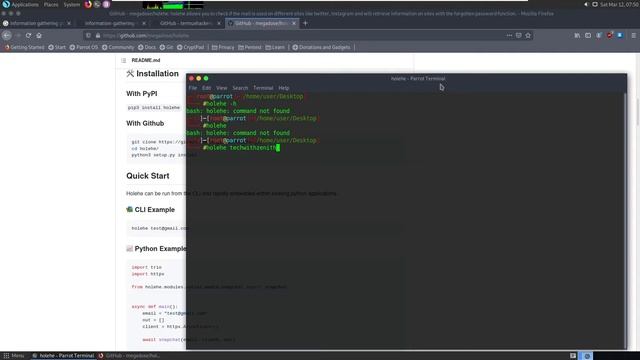Open Parrot OS bookmark
This screenshot has height=360, width=640.
tap(84, 47)
